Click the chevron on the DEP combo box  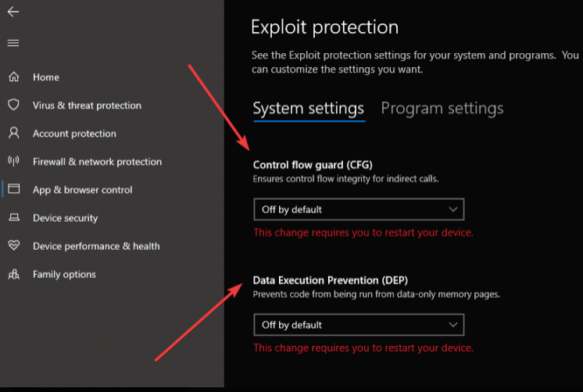click(452, 325)
